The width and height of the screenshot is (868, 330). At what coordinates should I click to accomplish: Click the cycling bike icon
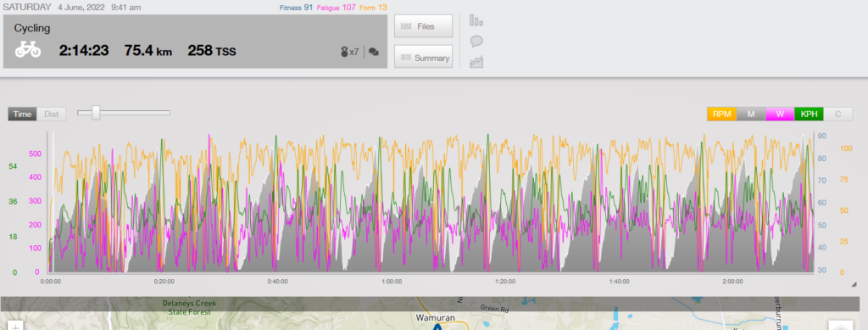click(x=28, y=50)
